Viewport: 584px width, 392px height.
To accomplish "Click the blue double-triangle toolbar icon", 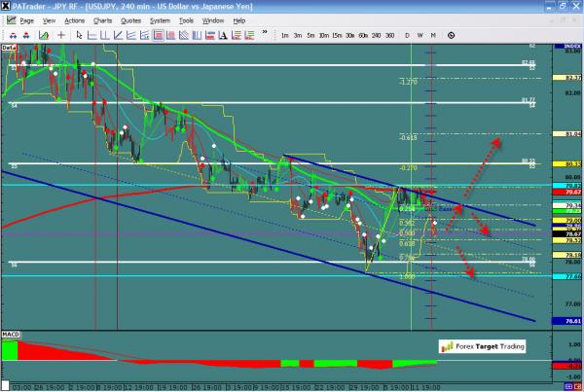I will [13, 35].
